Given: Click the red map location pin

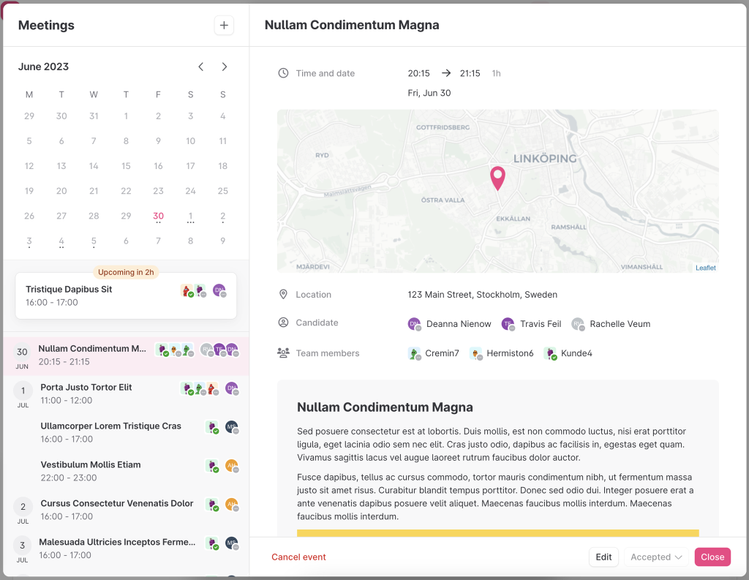Looking at the screenshot, I should [497, 178].
